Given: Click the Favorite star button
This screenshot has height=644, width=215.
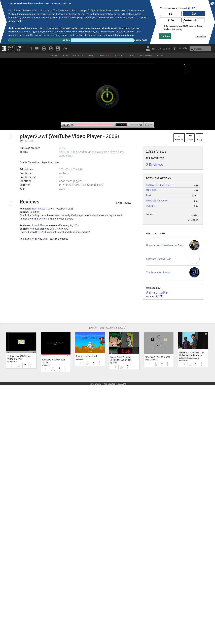Looking at the screenshot, I should tap(179, 138).
